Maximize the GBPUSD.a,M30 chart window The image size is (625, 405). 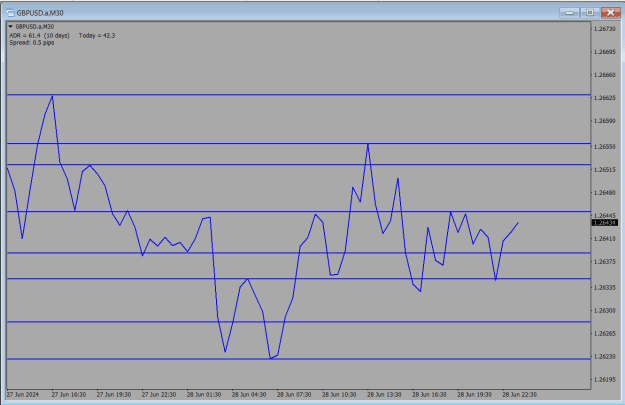coord(590,13)
